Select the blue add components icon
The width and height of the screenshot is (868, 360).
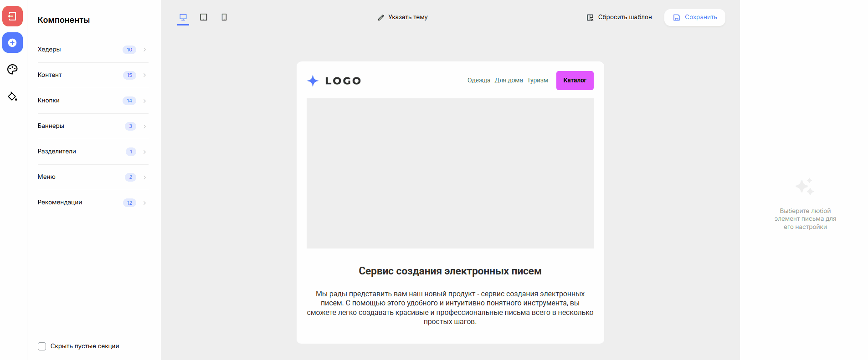tap(12, 43)
